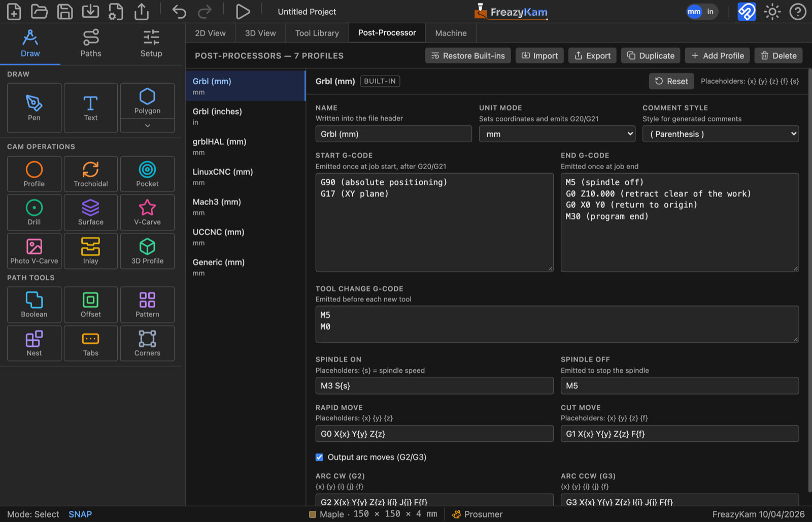This screenshot has width=812, height=522.
Task: Click the Spindle On input field
Action: [434, 386]
